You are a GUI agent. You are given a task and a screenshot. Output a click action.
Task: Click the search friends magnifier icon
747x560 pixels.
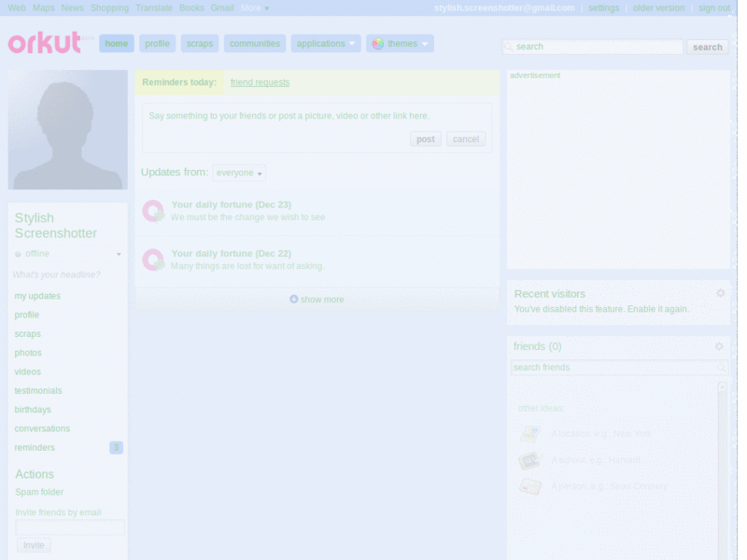tap(721, 368)
